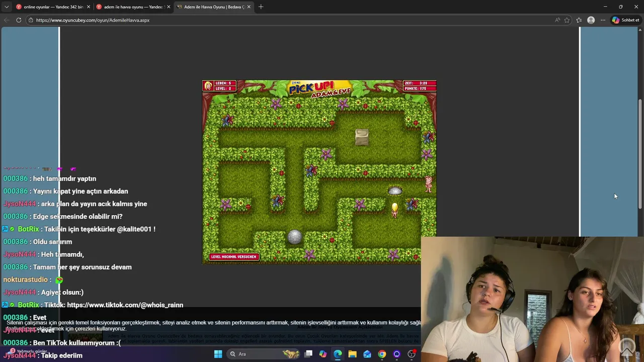Open the "Yağmurlu günler" weather widget
The height and width of the screenshot is (362, 644).
click(x=28, y=351)
